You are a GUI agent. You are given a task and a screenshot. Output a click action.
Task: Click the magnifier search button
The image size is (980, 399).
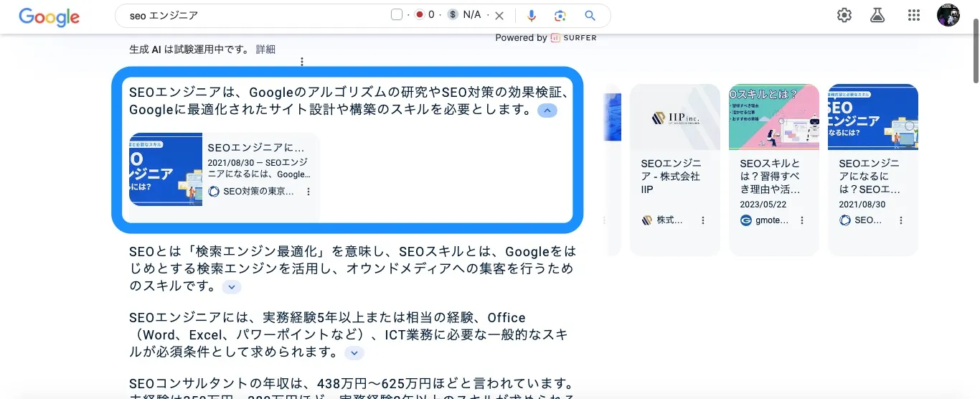[x=590, y=15]
